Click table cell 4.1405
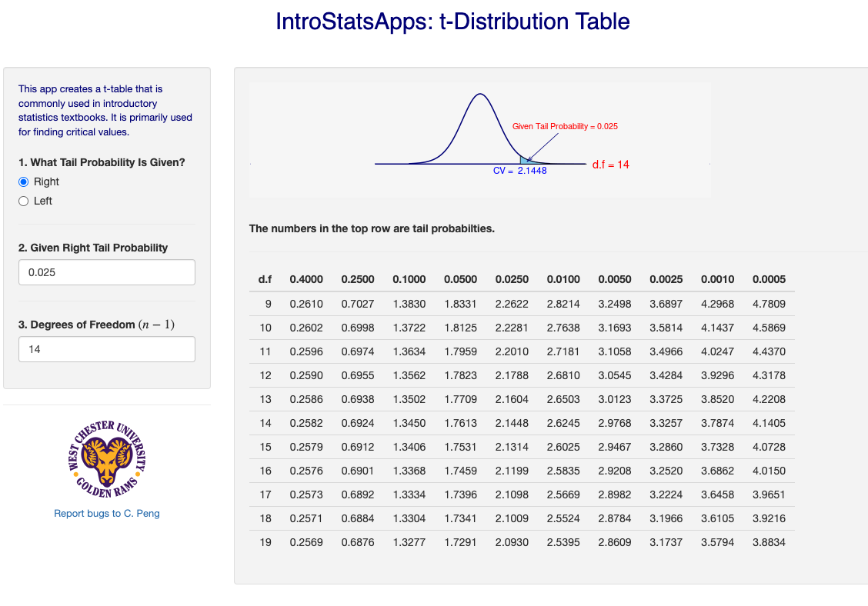The width and height of the screenshot is (868, 606). (x=769, y=424)
